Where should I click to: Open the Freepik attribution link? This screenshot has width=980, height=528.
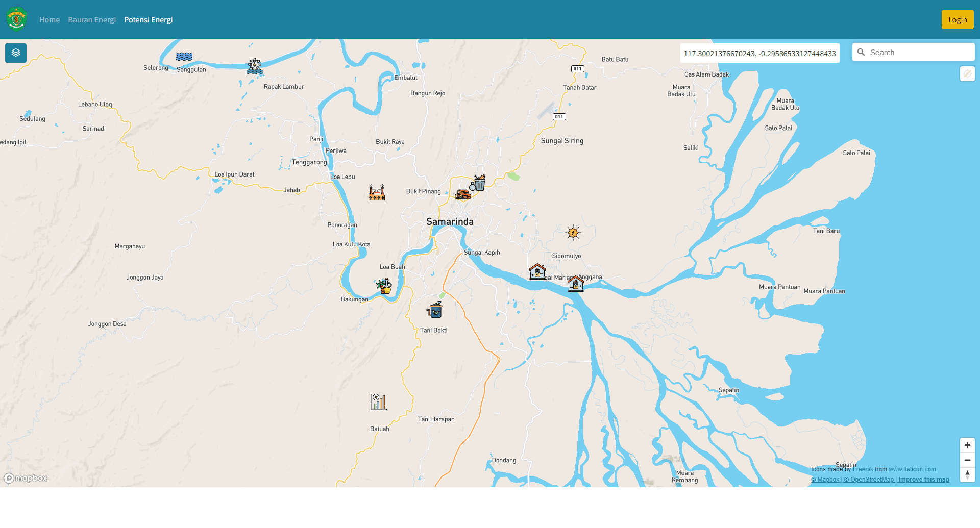pos(863,469)
